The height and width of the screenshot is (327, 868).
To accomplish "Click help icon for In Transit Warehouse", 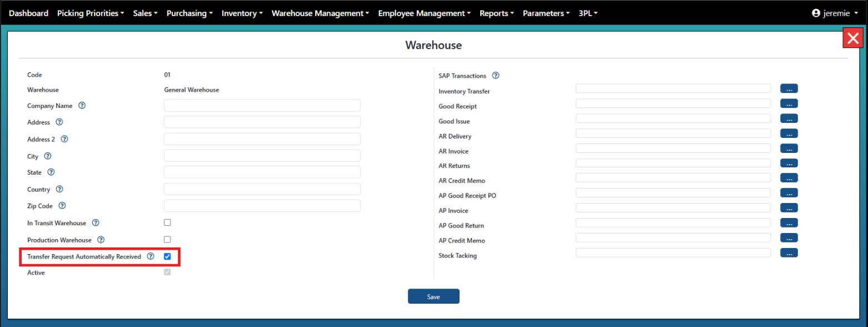I will (x=96, y=222).
